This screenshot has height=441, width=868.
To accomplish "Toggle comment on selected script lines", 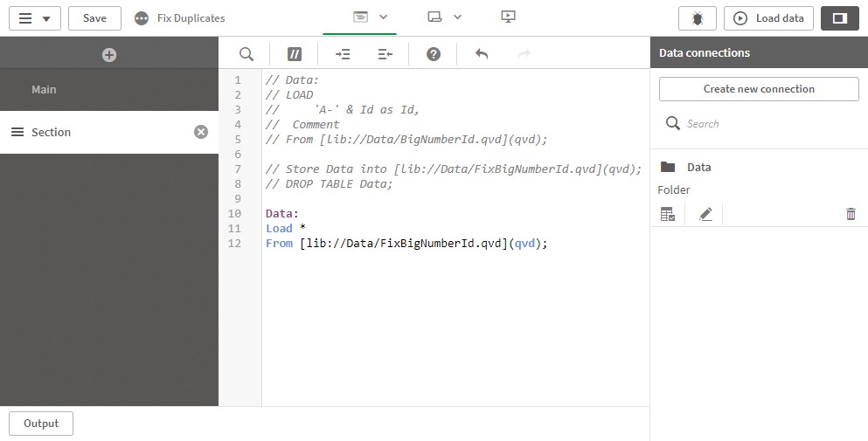I will (295, 53).
